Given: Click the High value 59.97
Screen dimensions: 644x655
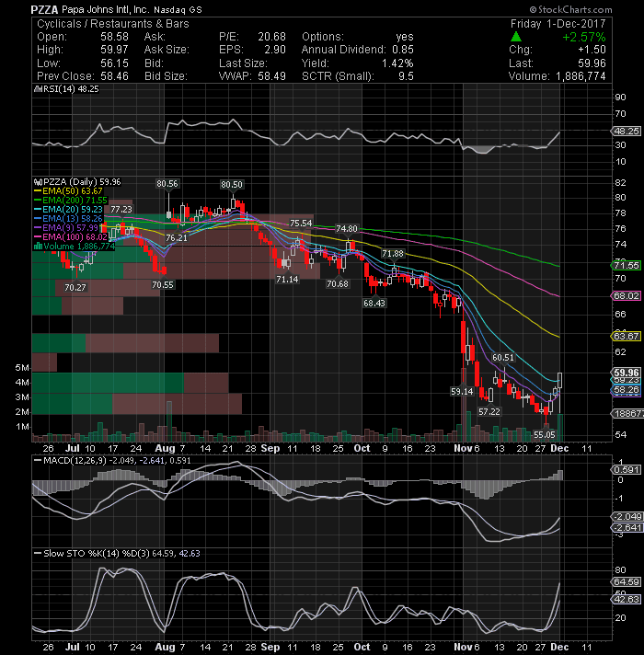Looking at the screenshot, I should (114, 50).
